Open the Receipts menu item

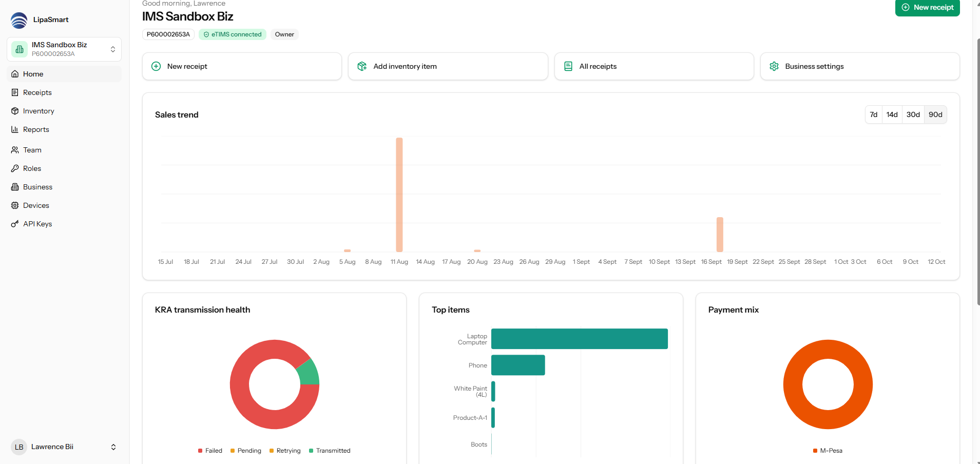pyautogui.click(x=64, y=92)
